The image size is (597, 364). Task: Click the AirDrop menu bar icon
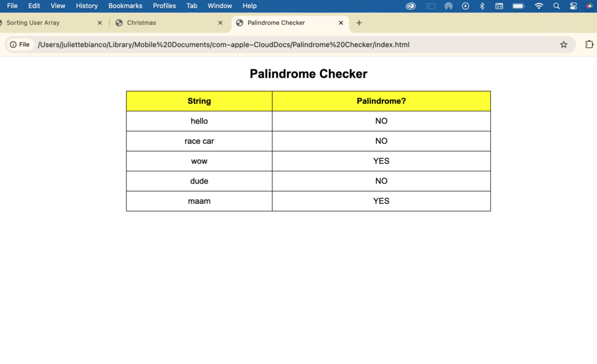pyautogui.click(x=448, y=6)
